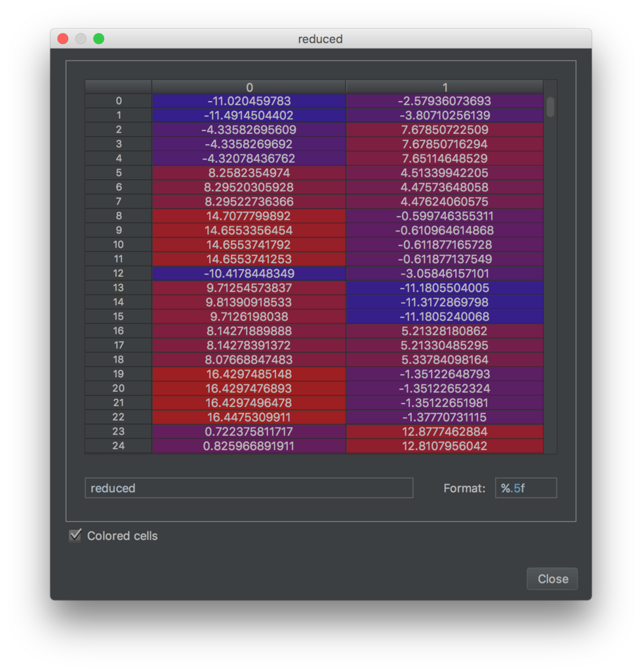
Task: Click cell with value -0.610964614868
Action: pyautogui.click(x=445, y=230)
